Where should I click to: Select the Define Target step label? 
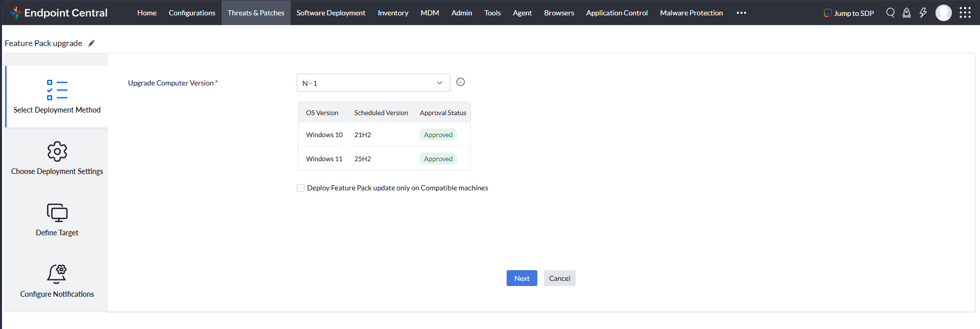tap(57, 233)
